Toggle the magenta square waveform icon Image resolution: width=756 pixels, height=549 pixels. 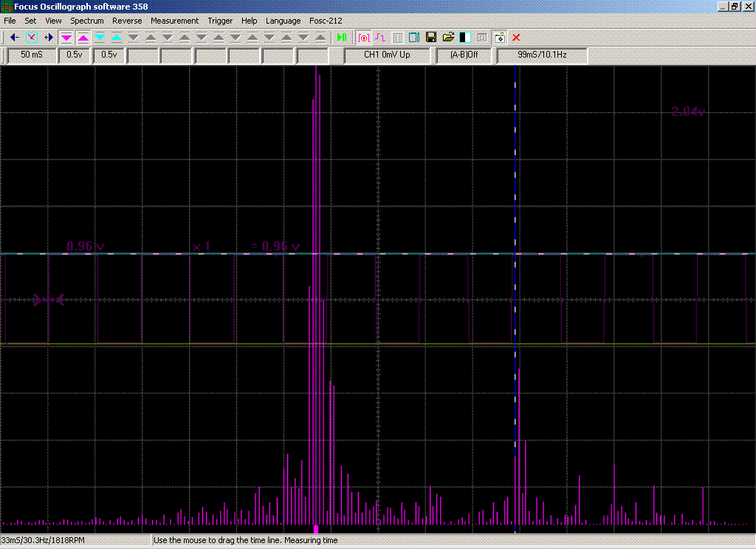(380, 37)
